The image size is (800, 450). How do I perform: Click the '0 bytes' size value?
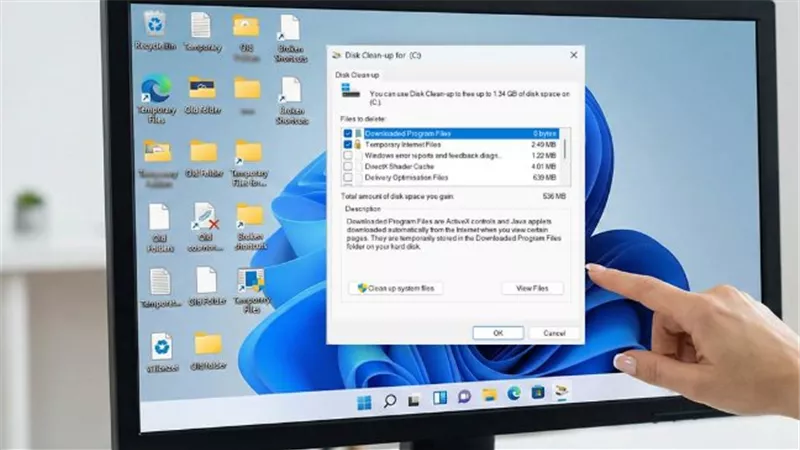pos(544,134)
